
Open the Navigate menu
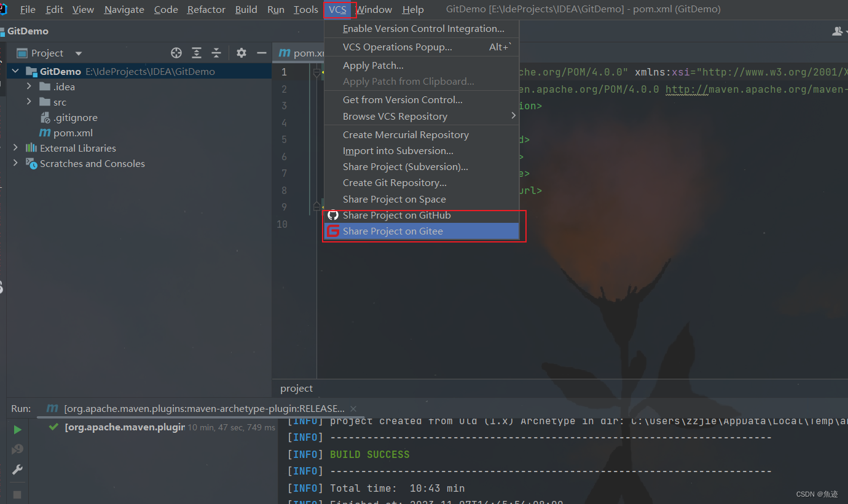point(124,9)
